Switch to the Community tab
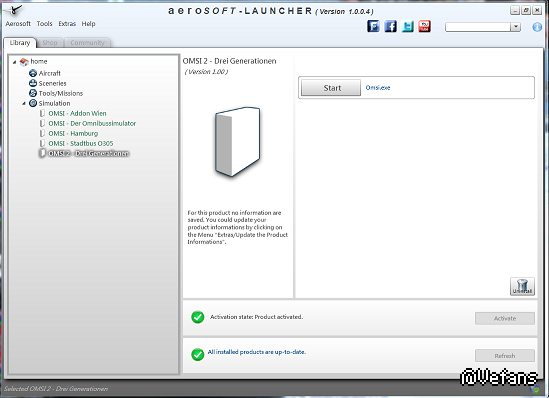This screenshot has height=398, width=549. pos(87,43)
